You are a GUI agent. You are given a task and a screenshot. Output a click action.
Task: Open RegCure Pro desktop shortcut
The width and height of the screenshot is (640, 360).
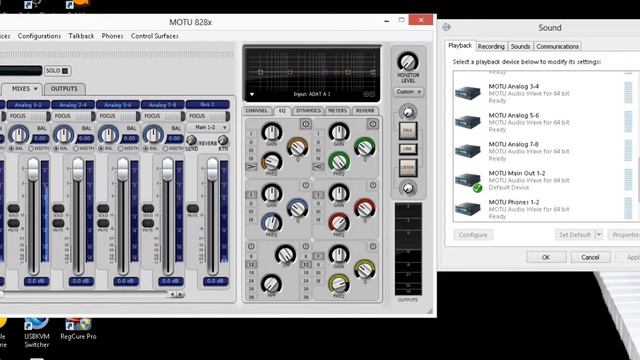click(x=78, y=329)
